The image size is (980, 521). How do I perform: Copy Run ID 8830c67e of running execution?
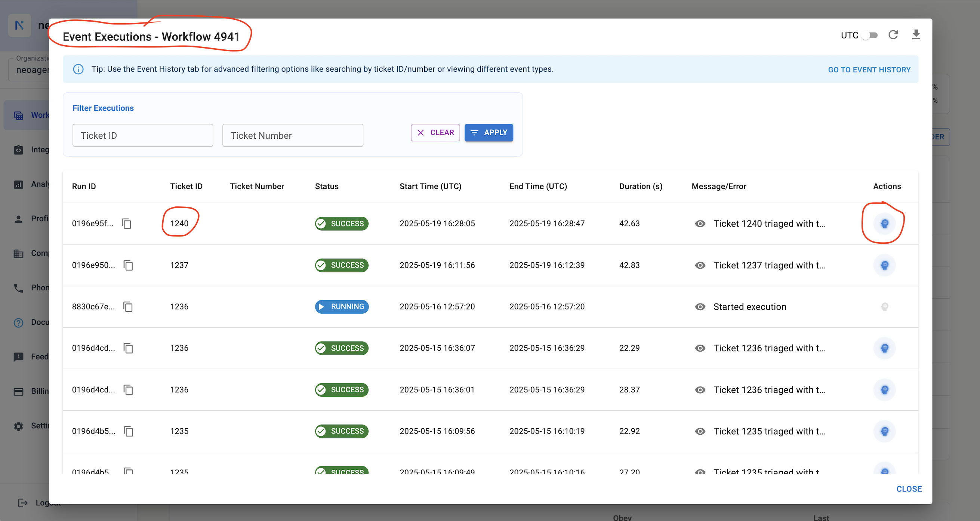click(x=128, y=306)
